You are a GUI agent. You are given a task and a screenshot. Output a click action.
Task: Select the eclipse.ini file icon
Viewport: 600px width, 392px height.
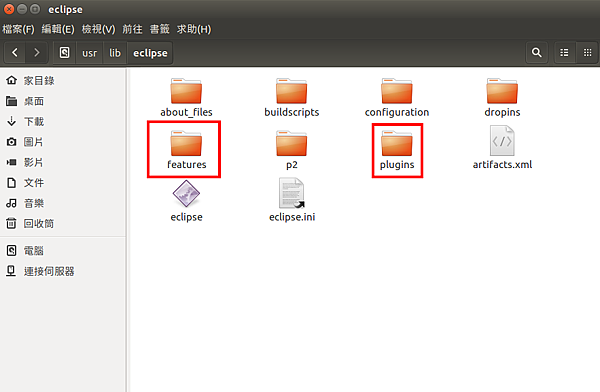coord(292,193)
